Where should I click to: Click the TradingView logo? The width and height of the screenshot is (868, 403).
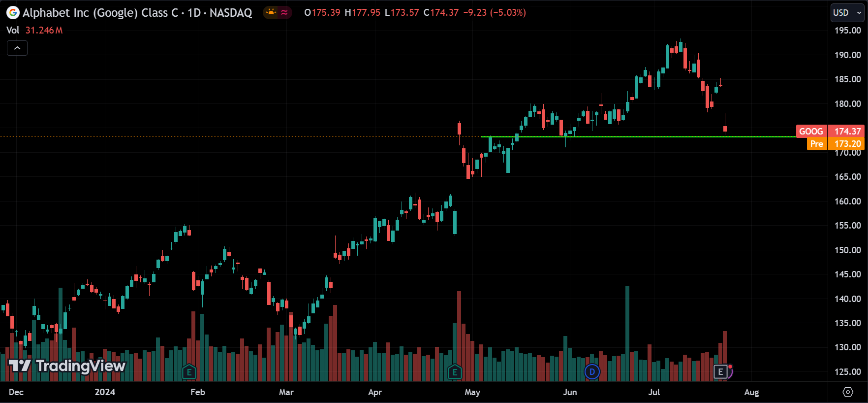point(67,366)
